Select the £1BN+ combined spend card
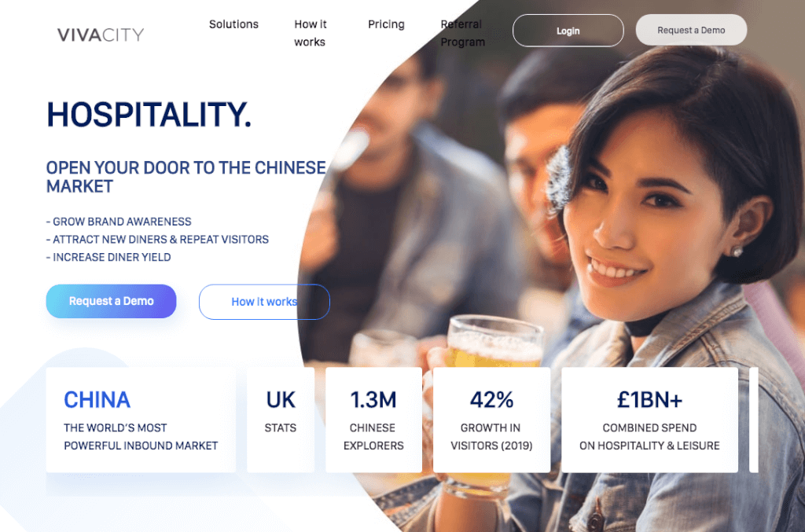This screenshot has width=805, height=532. [649, 420]
